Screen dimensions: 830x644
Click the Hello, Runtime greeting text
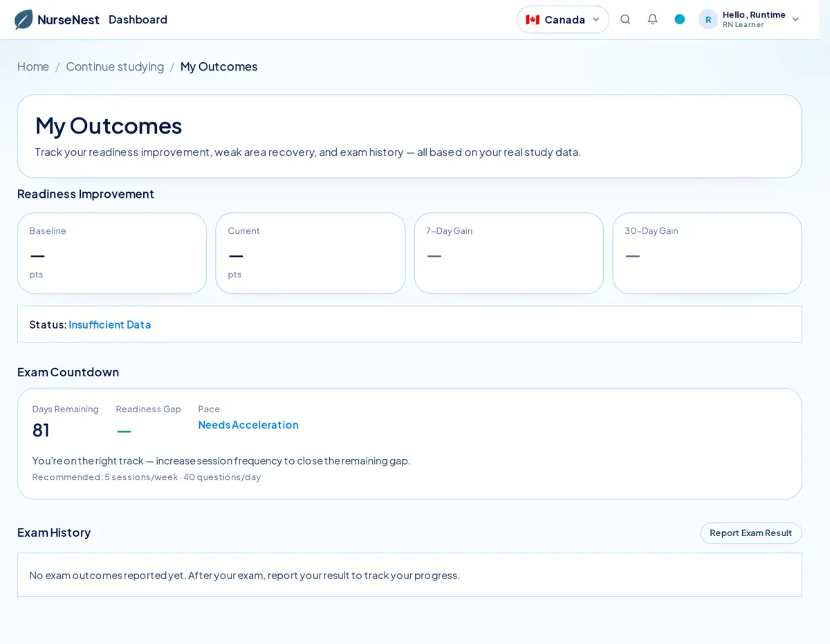pyautogui.click(x=754, y=15)
